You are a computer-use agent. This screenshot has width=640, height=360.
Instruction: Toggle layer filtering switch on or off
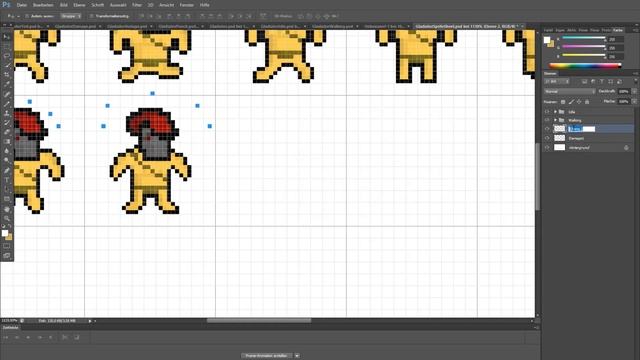coord(635,82)
